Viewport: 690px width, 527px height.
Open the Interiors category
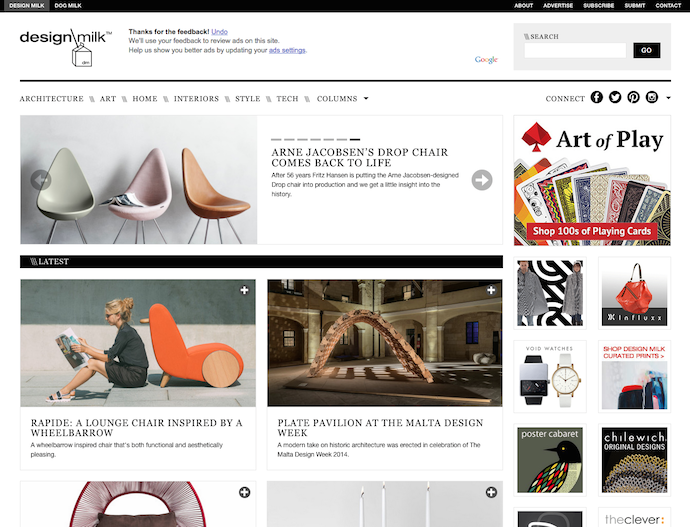(x=196, y=99)
